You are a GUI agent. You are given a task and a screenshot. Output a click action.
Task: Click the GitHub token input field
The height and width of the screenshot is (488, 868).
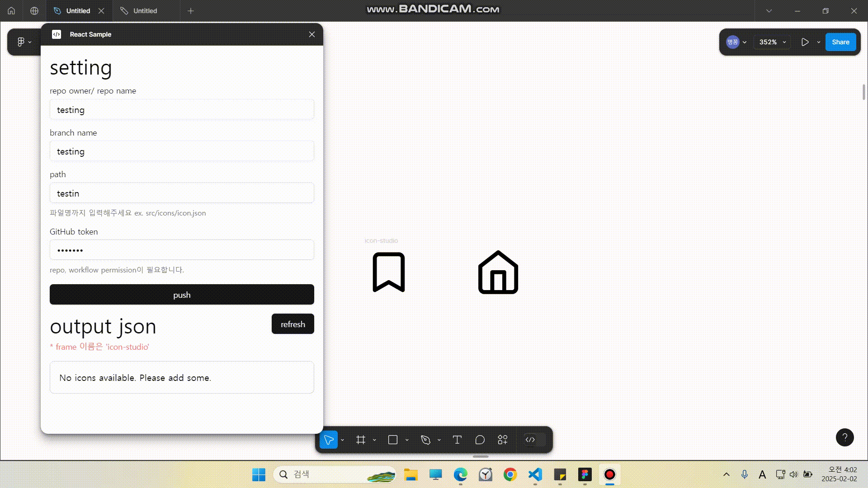[x=182, y=250]
